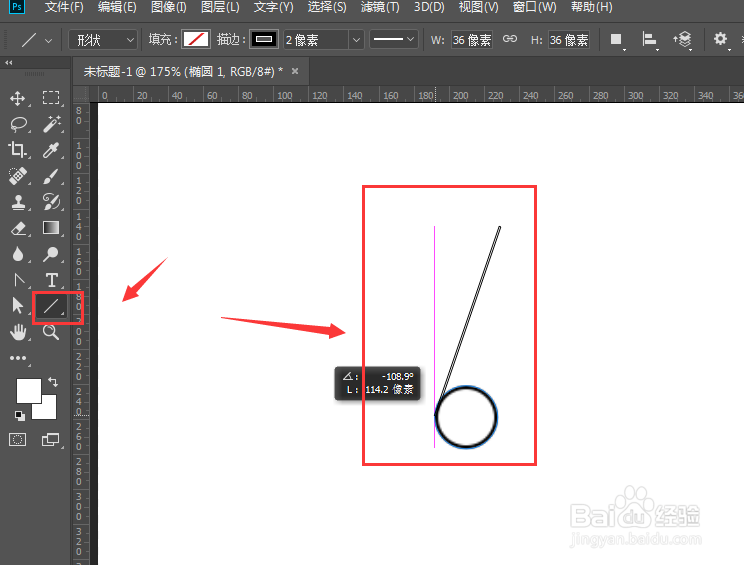Viewport: 744px width, 565px height.
Task: Click the W width input field
Action: pos(472,40)
